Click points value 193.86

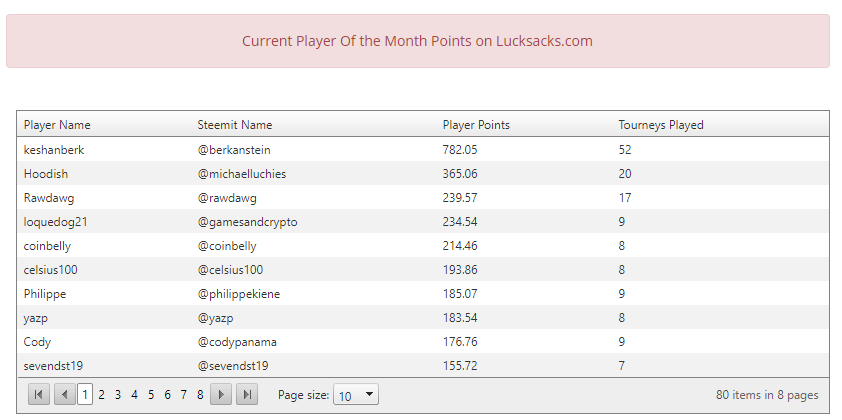tap(460, 270)
